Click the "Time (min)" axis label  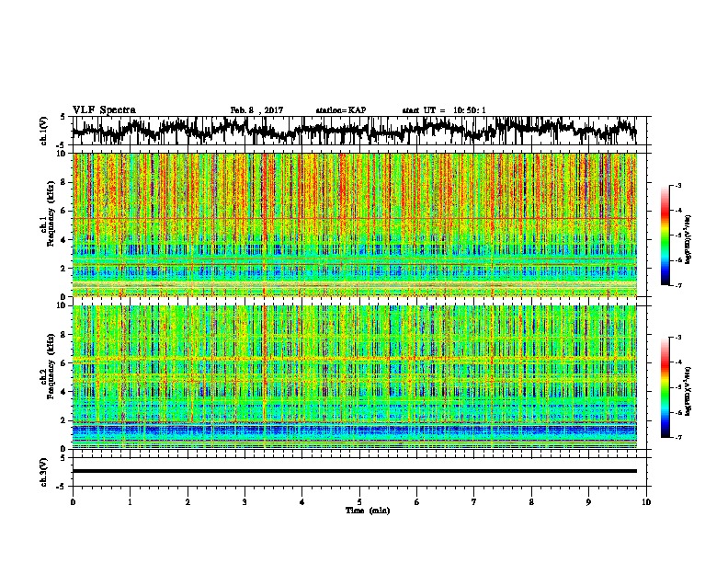[368, 511]
